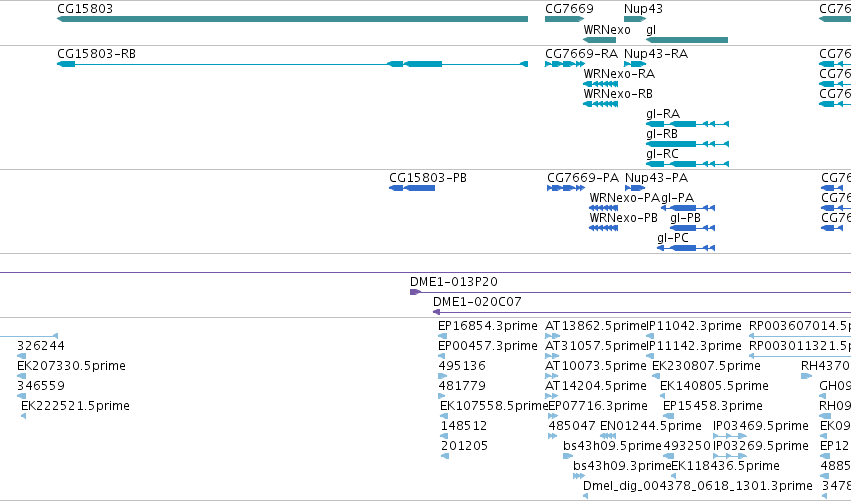
Task: Click the WRNexo-PB protein label
Action: tap(624, 218)
